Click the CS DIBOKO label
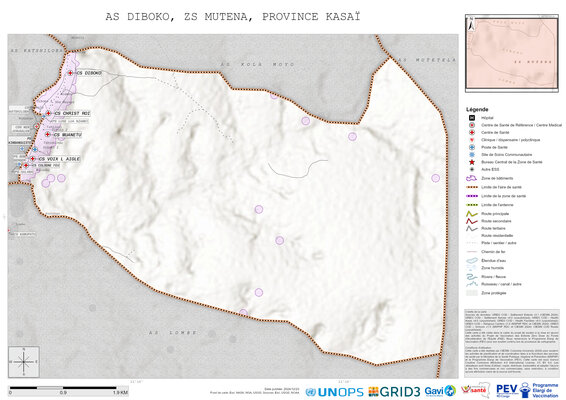Viewport: 566px width, 400px height. [x=89, y=73]
